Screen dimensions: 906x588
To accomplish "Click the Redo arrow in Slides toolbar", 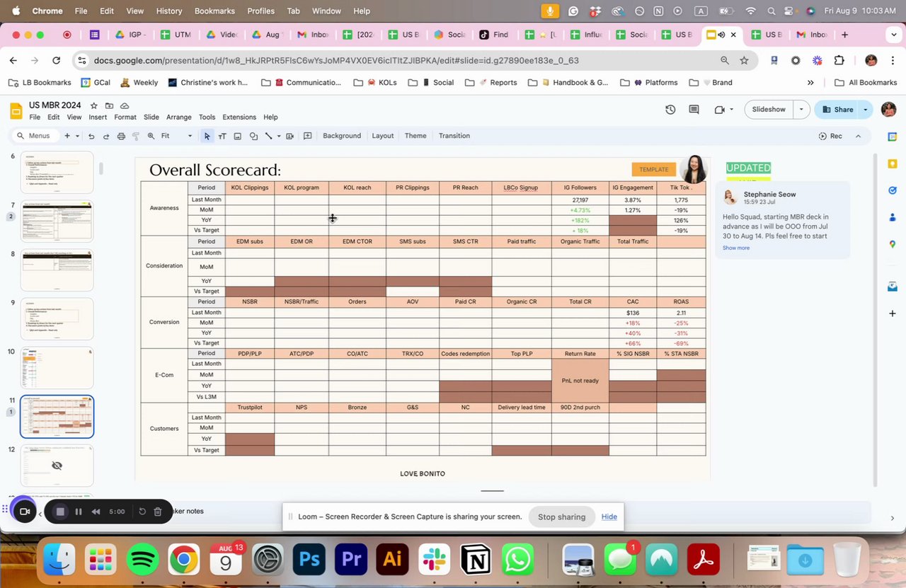I will click(106, 136).
